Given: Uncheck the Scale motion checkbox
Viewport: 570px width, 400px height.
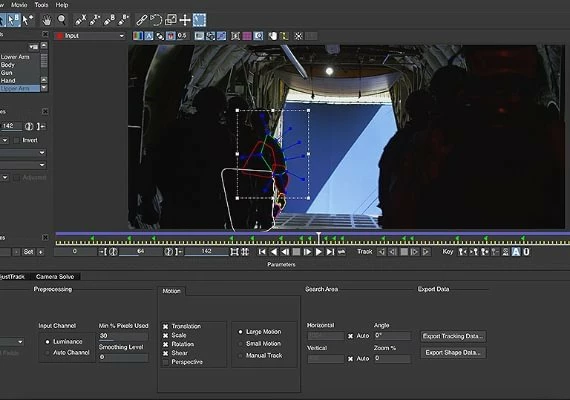Looking at the screenshot, I should click(x=166, y=335).
